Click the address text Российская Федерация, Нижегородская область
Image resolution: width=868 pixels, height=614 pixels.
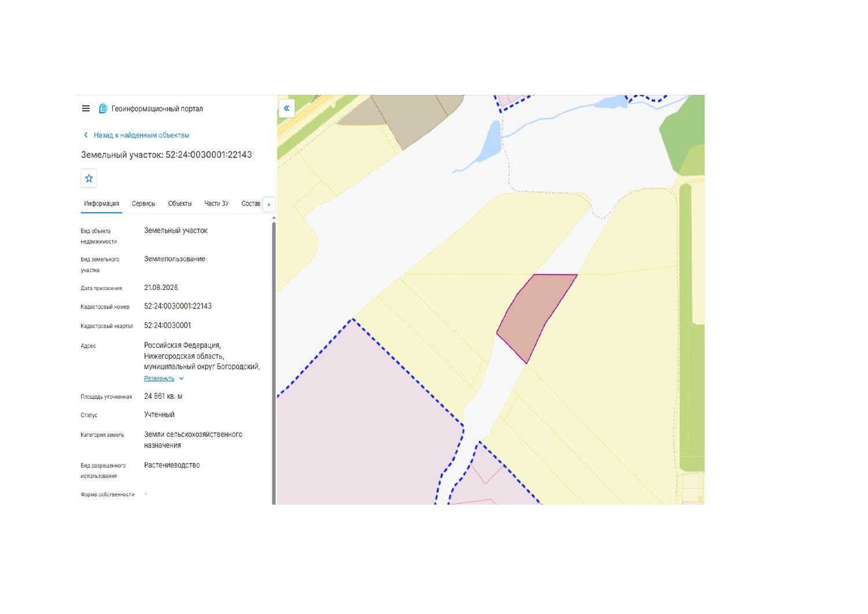pos(184,351)
